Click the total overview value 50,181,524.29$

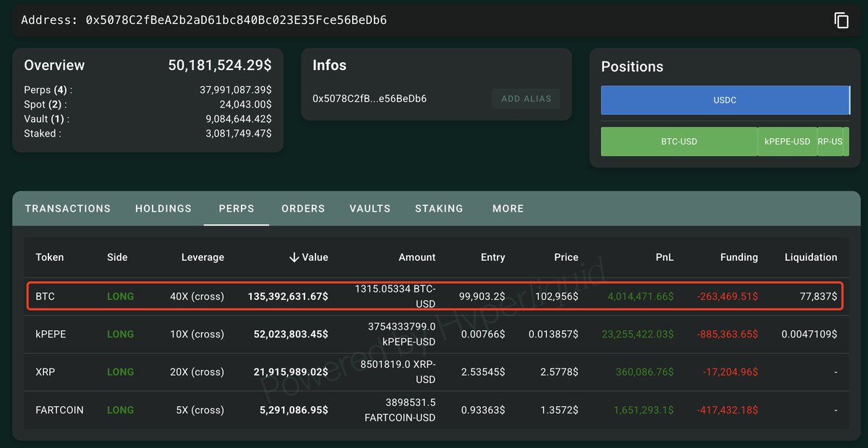pyautogui.click(x=220, y=66)
